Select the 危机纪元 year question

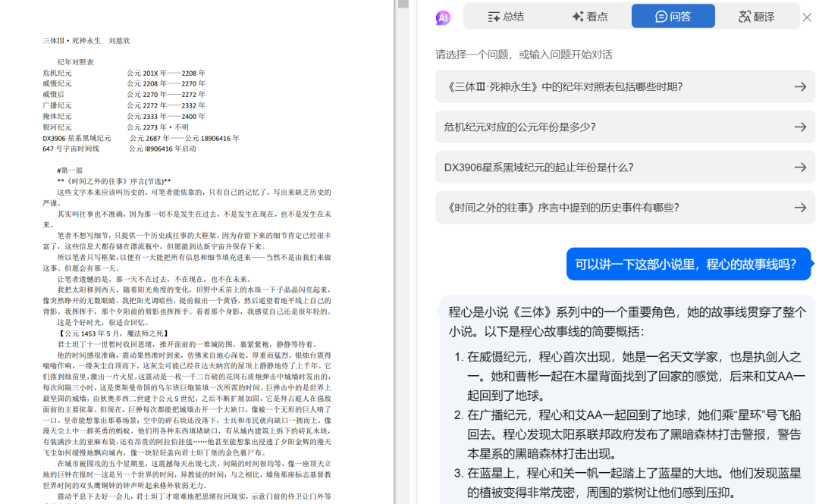click(625, 127)
